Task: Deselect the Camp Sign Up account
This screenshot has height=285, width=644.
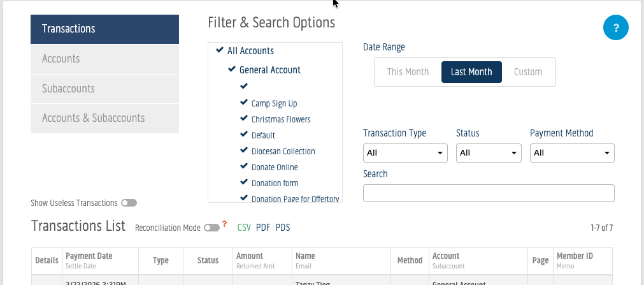Action: tap(244, 103)
